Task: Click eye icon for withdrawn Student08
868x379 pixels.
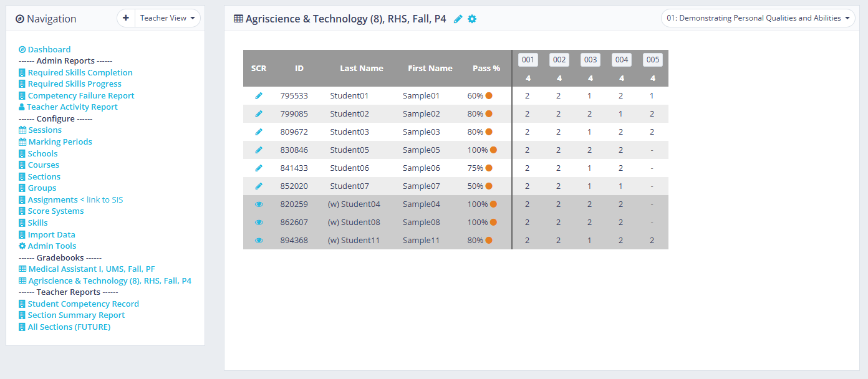Action: coord(259,223)
